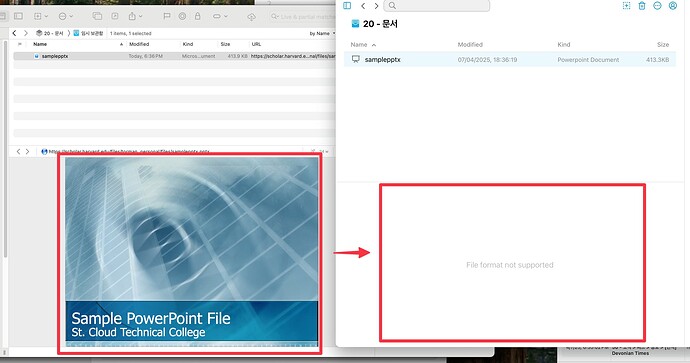Select the Sample PowerPoint File preview slide
Screen dimensions: 690x363
[x=191, y=252]
